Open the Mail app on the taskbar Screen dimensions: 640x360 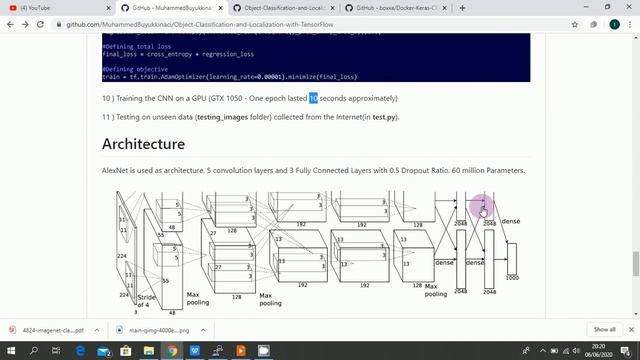[104, 351]
